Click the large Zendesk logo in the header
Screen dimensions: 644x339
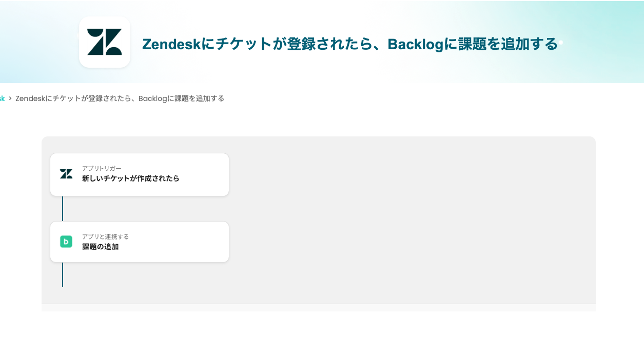tap(105, 42)
